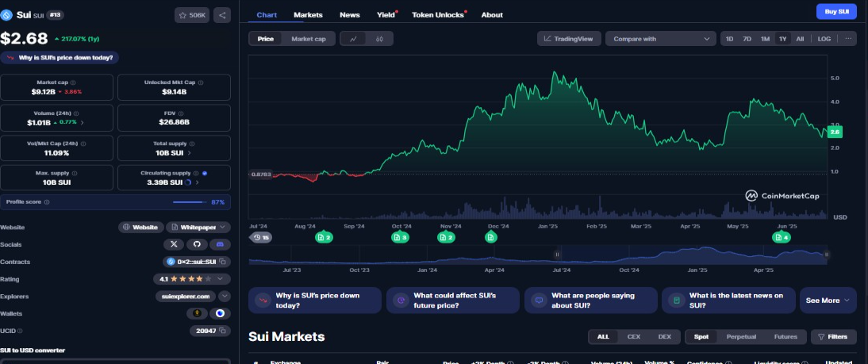This screenshot has height=364, width=868.
Task: Switch to the Markets tab
Action: tap(308, 15)
